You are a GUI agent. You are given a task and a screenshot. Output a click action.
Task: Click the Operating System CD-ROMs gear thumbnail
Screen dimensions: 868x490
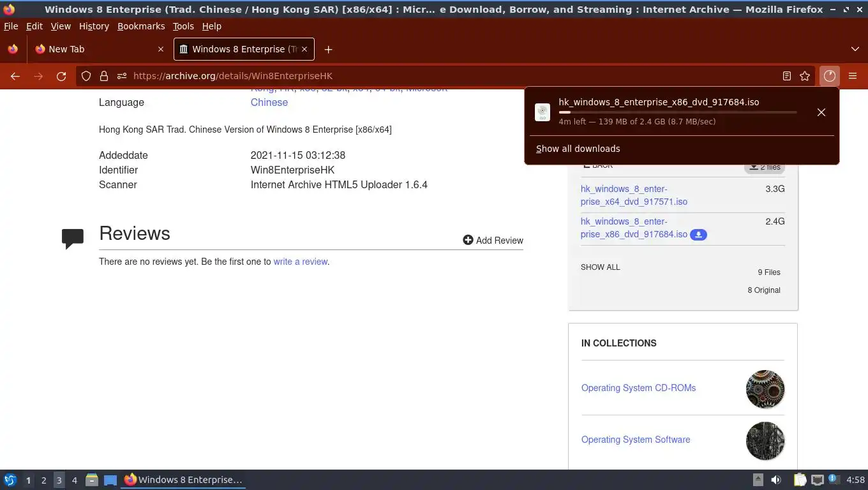point(765,389)
